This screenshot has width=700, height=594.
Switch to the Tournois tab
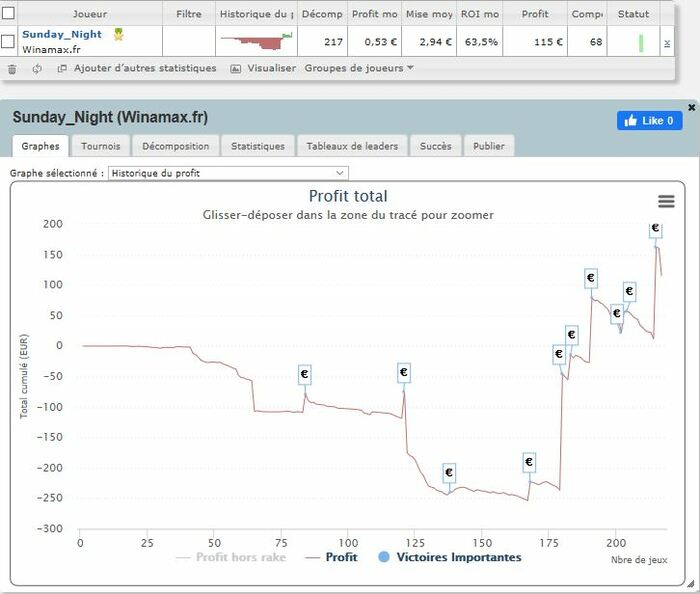tap(100, 146)
